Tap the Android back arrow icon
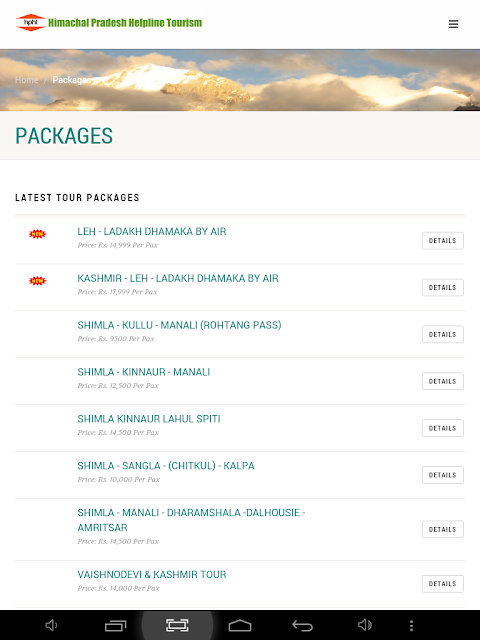480x640 pixels. (302, 625)
